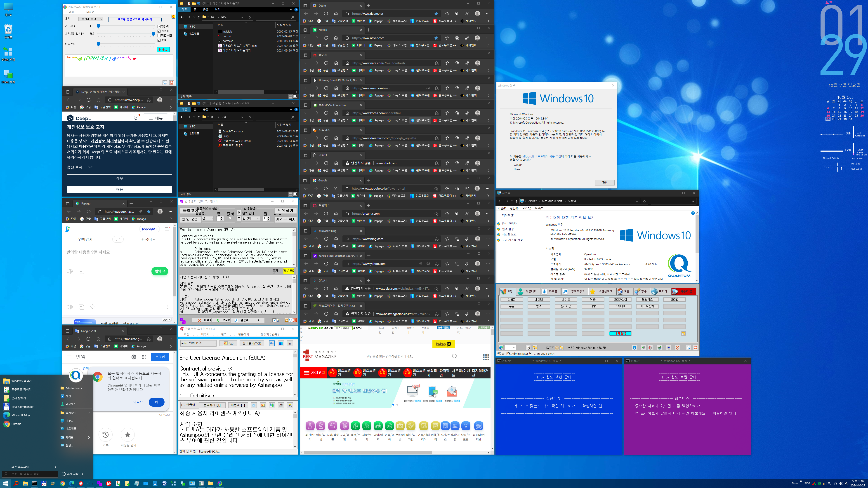Reload the www.naver.com browser window

(326, 38)
